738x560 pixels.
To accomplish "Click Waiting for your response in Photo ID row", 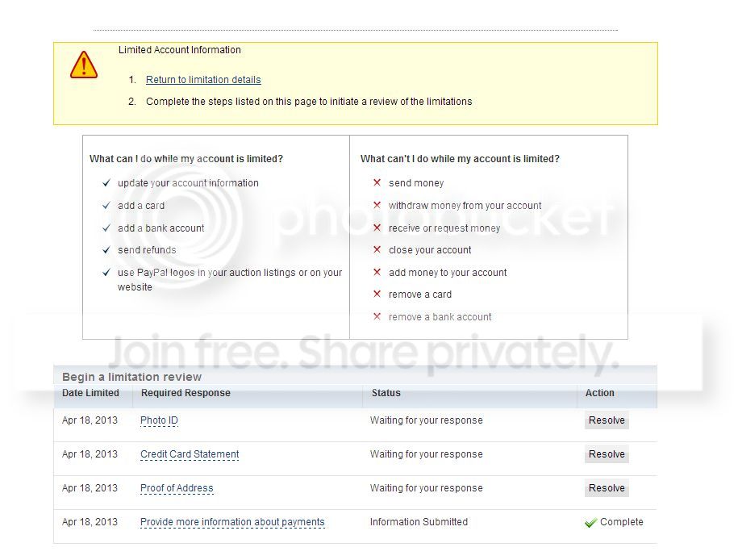I will [x=427, y=420].
